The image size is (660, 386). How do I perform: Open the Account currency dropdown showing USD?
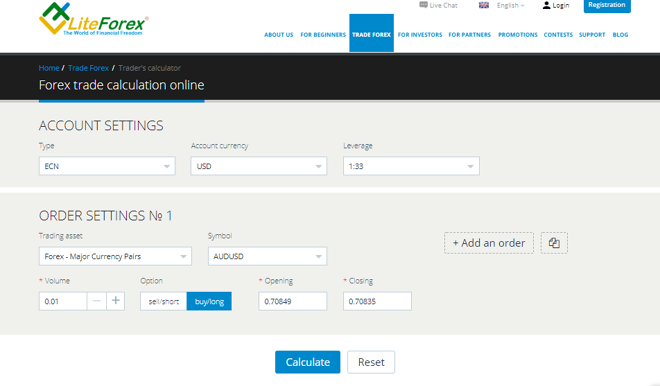(x=259, y=166)
